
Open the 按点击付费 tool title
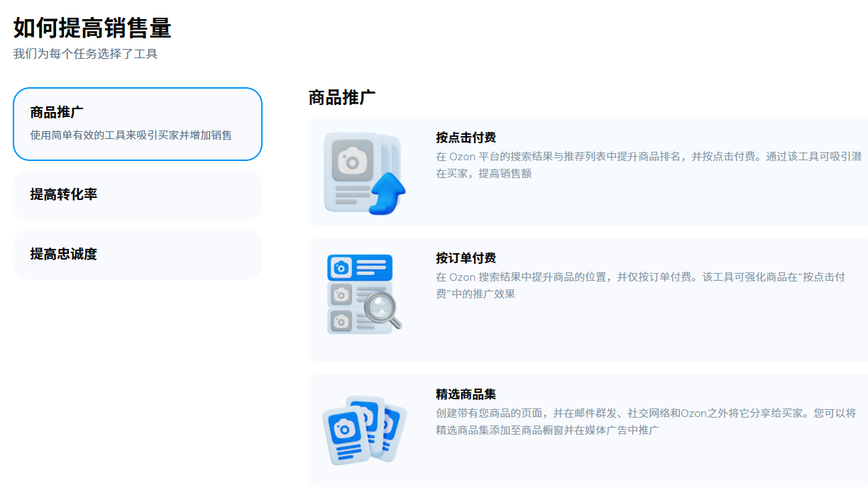coord(466,138)
